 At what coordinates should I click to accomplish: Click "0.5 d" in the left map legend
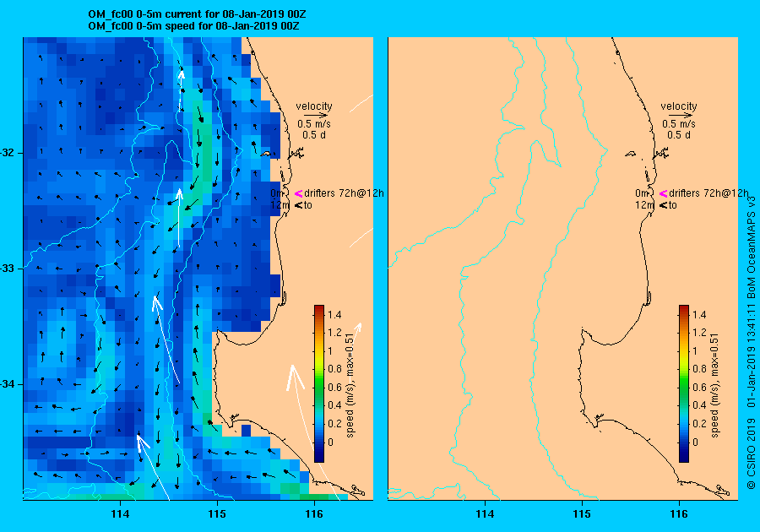coord(314,135)
